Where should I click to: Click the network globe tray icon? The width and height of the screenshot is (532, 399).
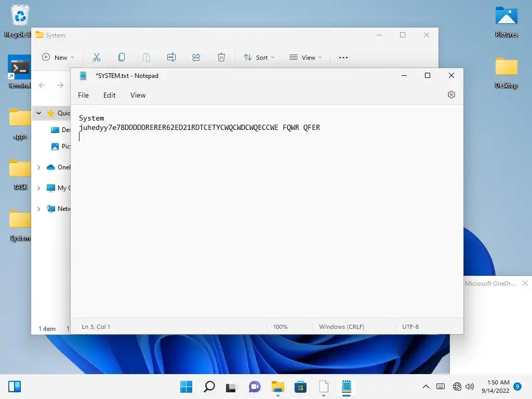pyautogui.click(x=457, y=387)
